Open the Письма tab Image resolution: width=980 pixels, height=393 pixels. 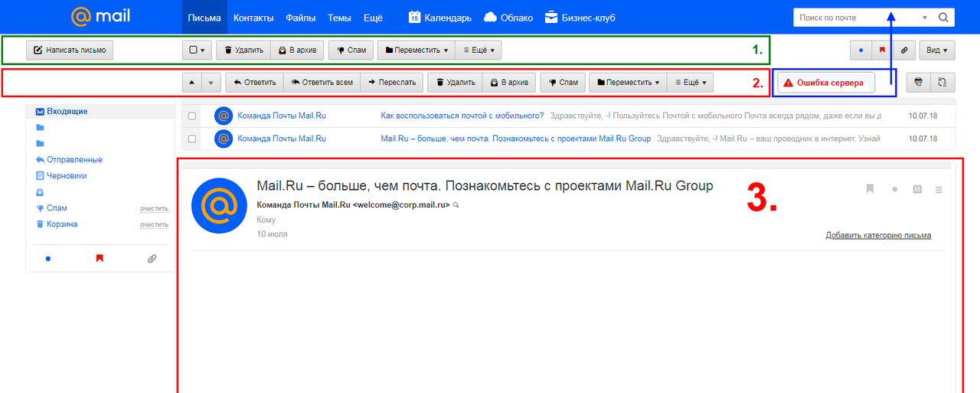tap(204, 18)
